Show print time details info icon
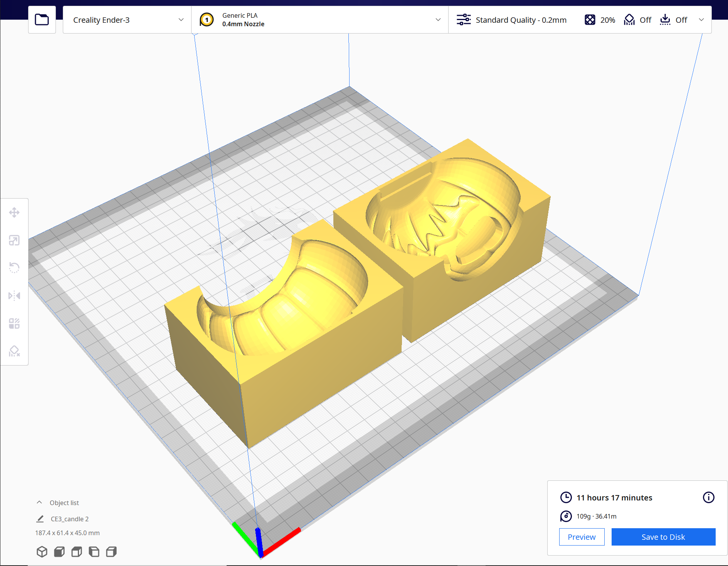 coord(708,497)
